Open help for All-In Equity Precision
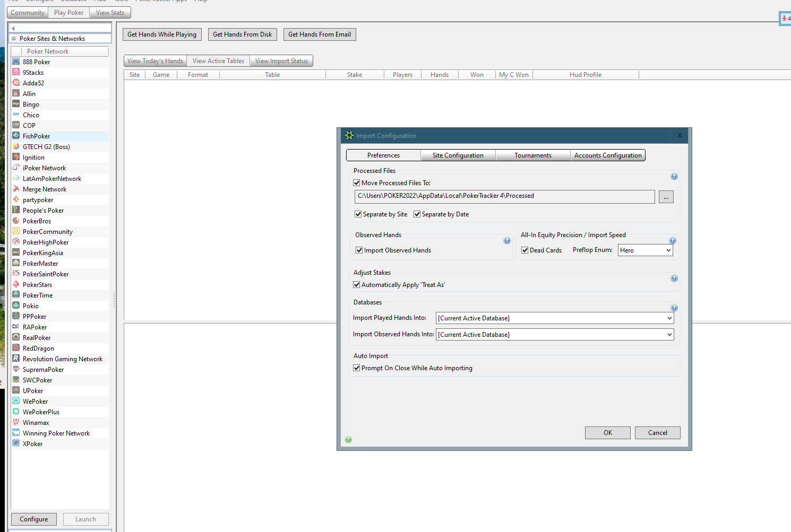This screenshot has height=532, width=791. (x=673, y=241)
